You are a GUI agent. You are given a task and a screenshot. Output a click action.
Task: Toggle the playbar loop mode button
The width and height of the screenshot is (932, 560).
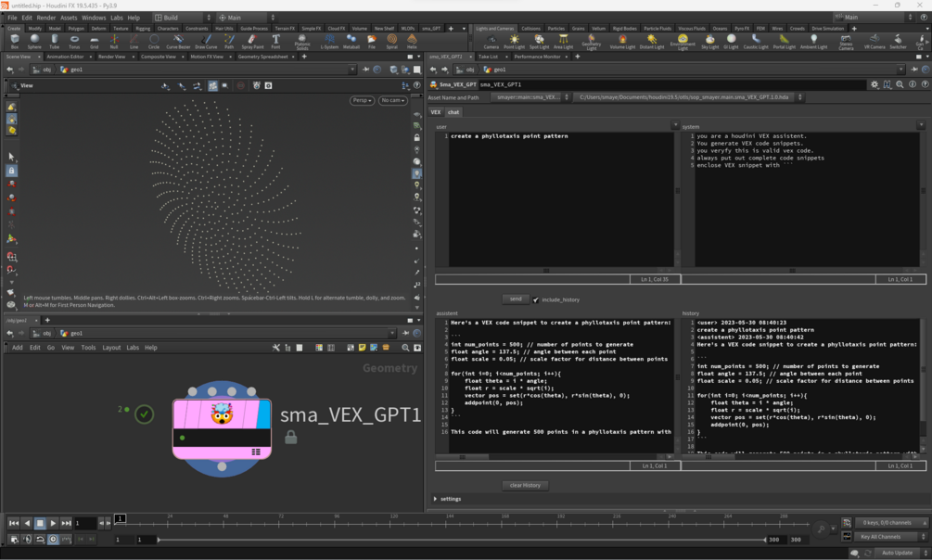tap(40, 540)
